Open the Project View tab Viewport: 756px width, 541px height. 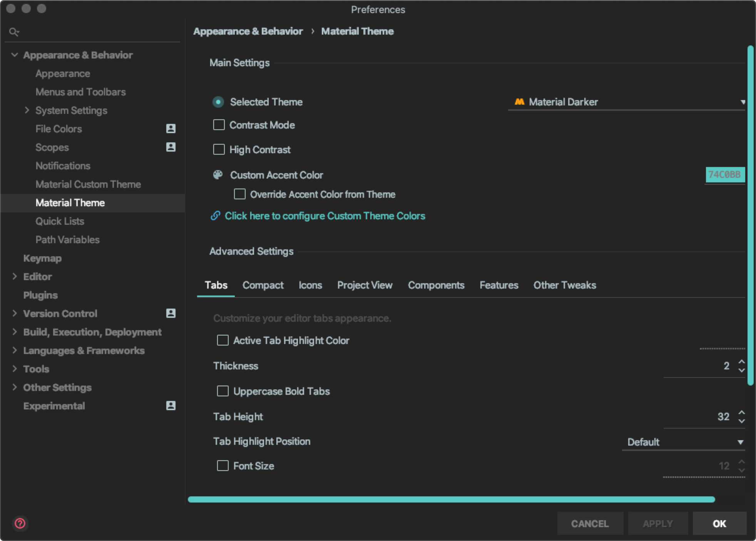pos(365,285)
